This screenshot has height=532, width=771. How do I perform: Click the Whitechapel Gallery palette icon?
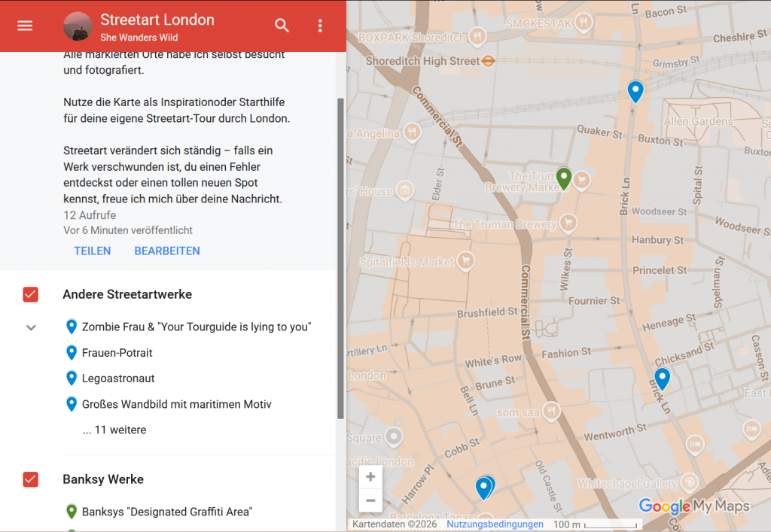pyautogui.click(x=690, y=482)
